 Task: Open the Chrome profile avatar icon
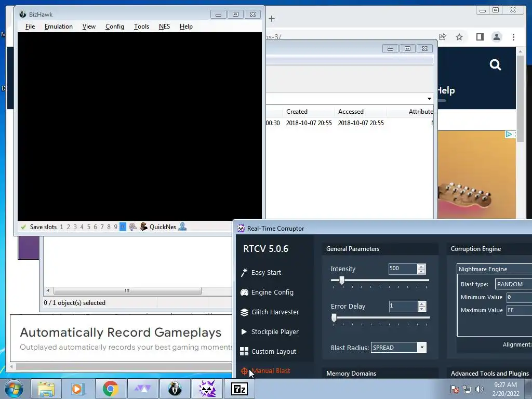coord(497,37)
